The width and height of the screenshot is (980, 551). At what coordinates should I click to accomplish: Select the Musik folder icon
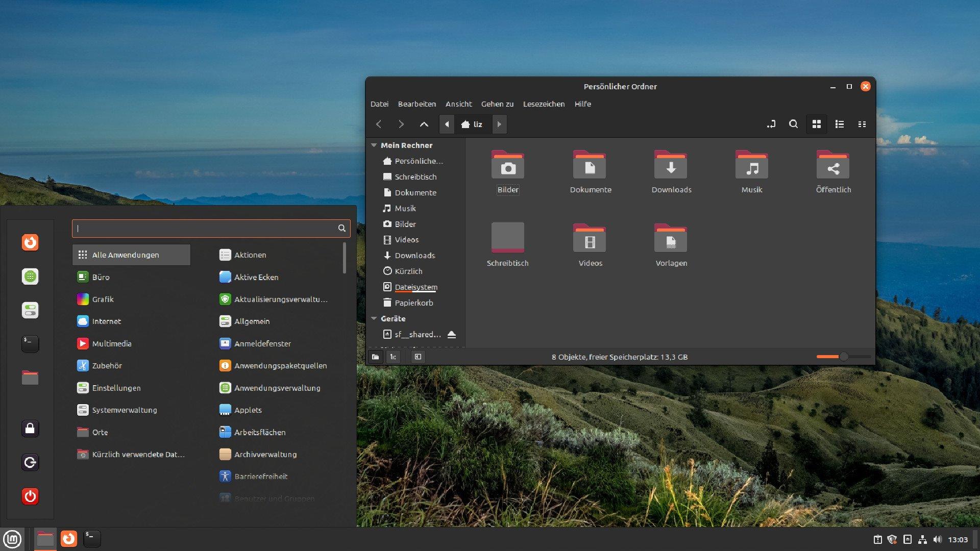pyautogui.click(x=752, y=166)
